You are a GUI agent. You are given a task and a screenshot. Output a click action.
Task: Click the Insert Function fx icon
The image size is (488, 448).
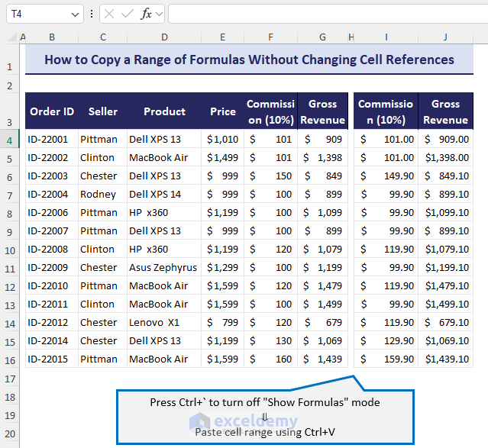point(147,14)
